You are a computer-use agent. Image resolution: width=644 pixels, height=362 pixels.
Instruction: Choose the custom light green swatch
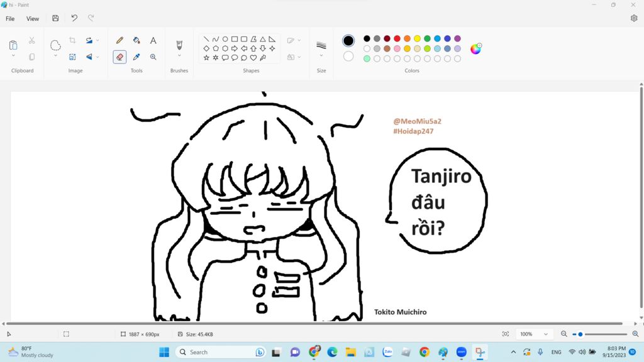pos(367,58)
